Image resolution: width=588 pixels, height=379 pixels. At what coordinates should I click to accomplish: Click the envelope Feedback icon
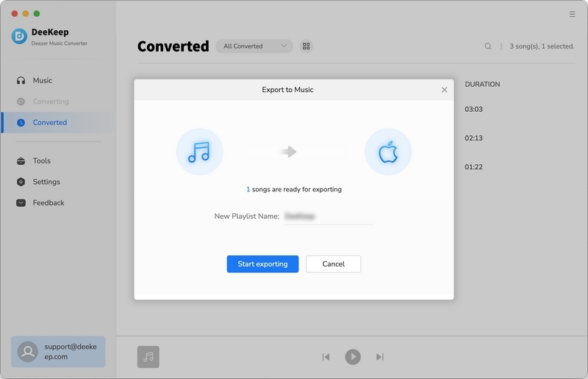21,203
